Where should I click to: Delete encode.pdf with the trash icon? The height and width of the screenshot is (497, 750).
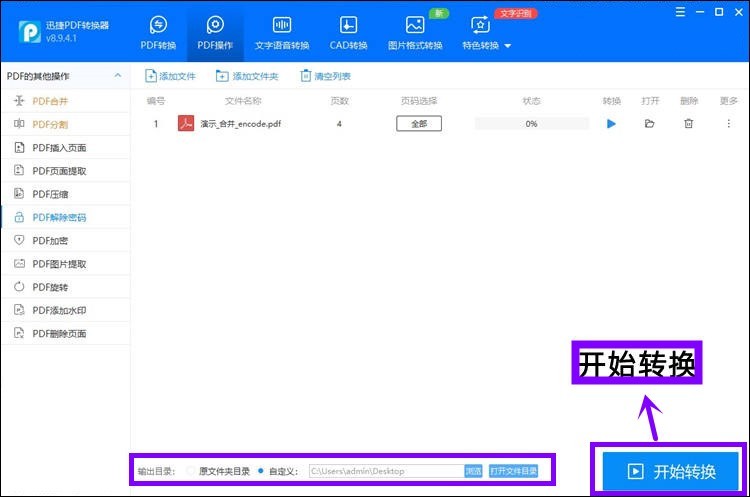pyautogui.click(x=688, y=124)
